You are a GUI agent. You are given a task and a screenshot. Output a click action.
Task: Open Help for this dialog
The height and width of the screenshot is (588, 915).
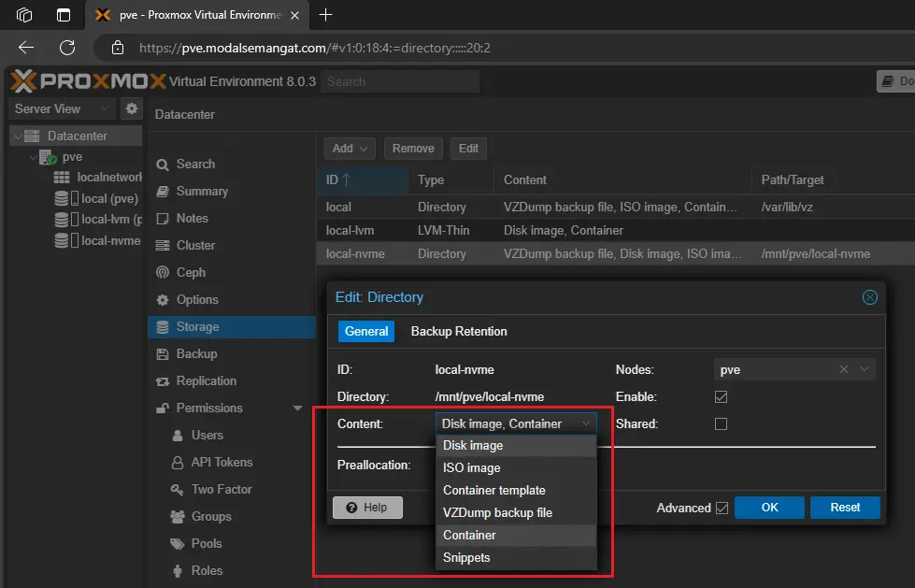[x=367, y=508]
